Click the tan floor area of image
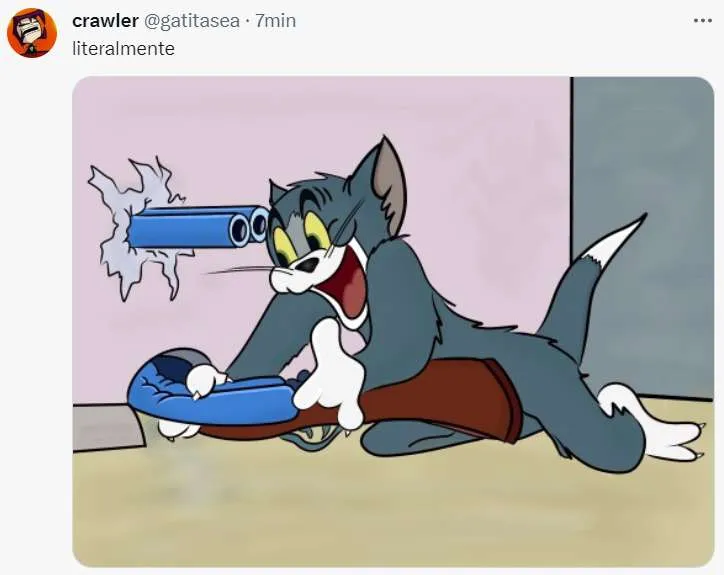 392,508
